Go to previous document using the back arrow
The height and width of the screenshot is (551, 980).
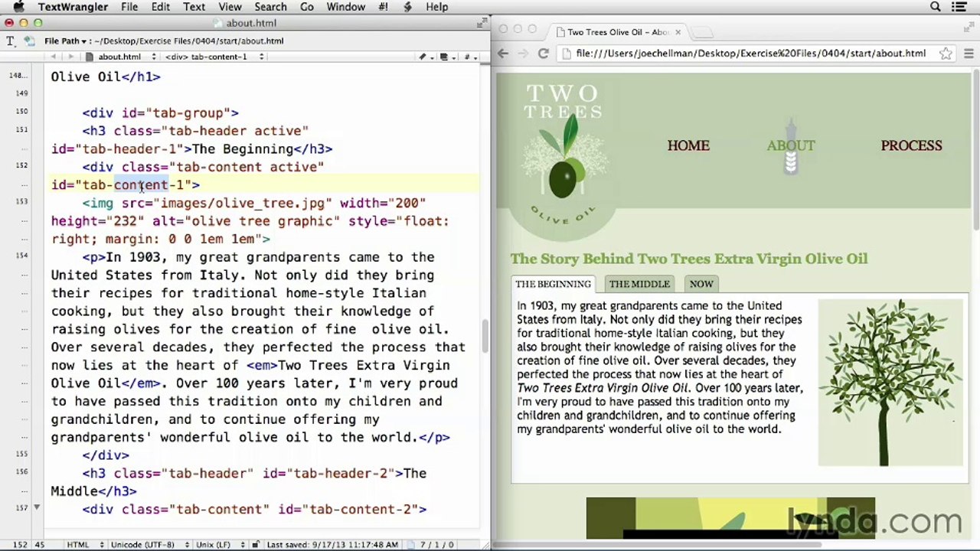click(54, 57)
